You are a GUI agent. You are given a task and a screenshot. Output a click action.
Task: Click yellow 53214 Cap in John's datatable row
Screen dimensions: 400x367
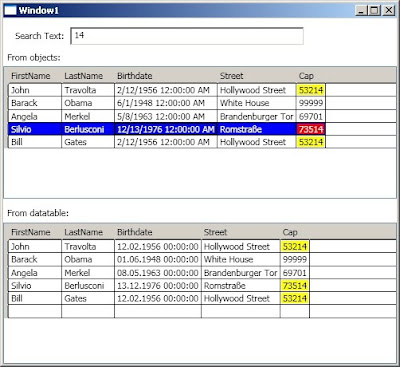tap(295, 246)
